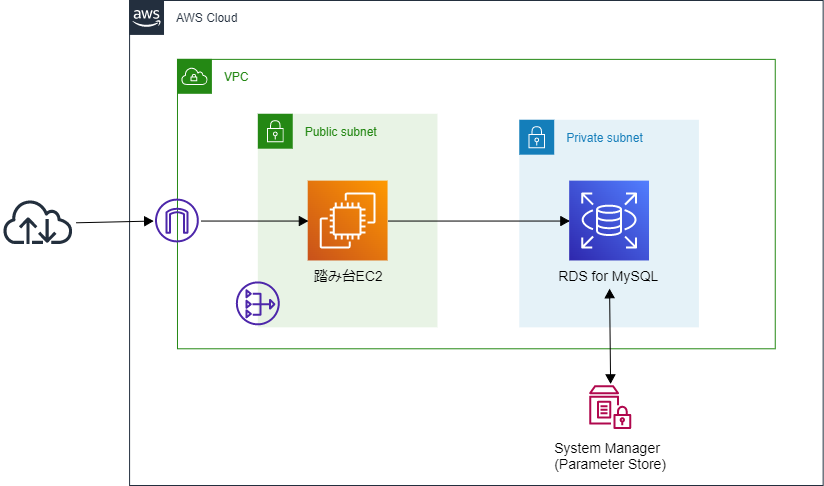Screen dimensions: 824x486
Task: Select the arrow connecting EC2 to RDS
Action: 470,222
